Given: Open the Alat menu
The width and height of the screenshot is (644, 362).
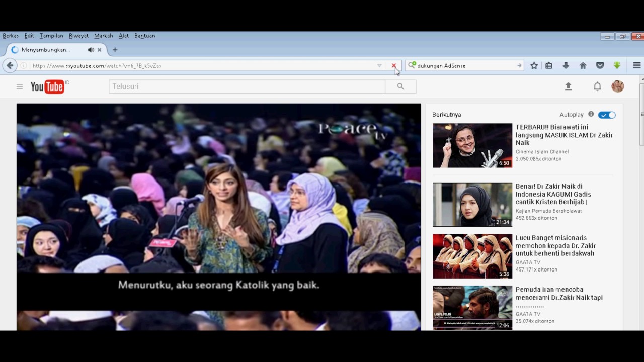Looking at the screenshot, I should click(x=124, y=36).
